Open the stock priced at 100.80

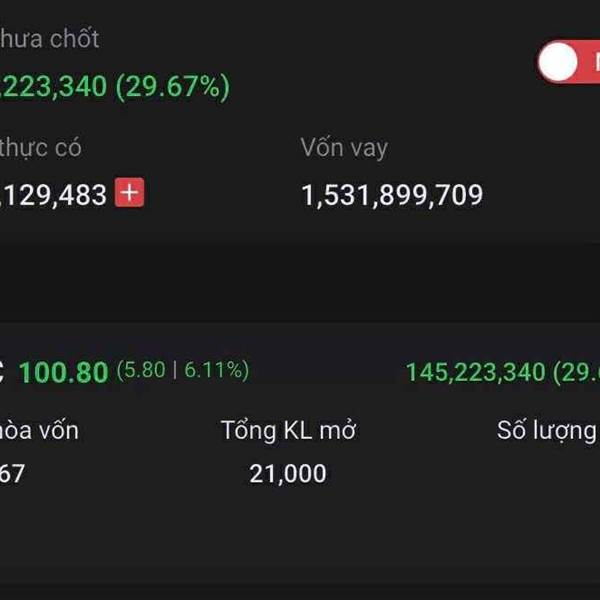tap(64, 372)
